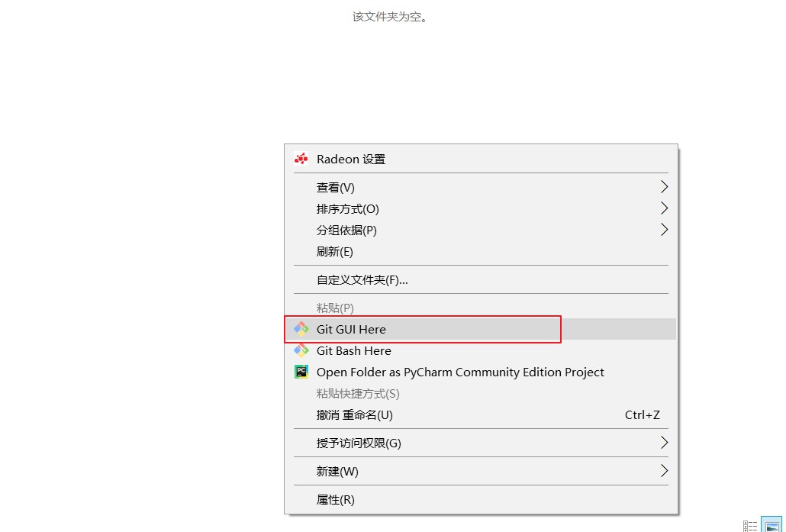The height and width of the screenshot is (532, 786).
Task: Open the 新建(W) submenu arrow
Action: coord(664,471)
